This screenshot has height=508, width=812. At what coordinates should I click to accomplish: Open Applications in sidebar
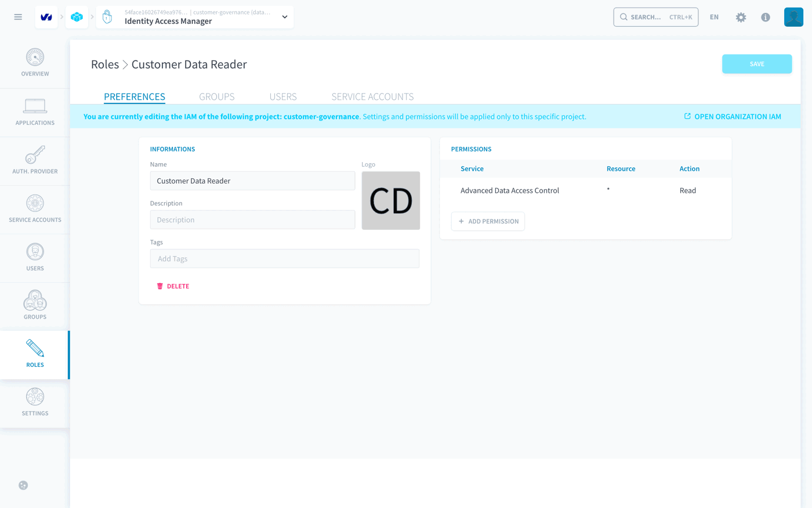[x=35, y=113]
